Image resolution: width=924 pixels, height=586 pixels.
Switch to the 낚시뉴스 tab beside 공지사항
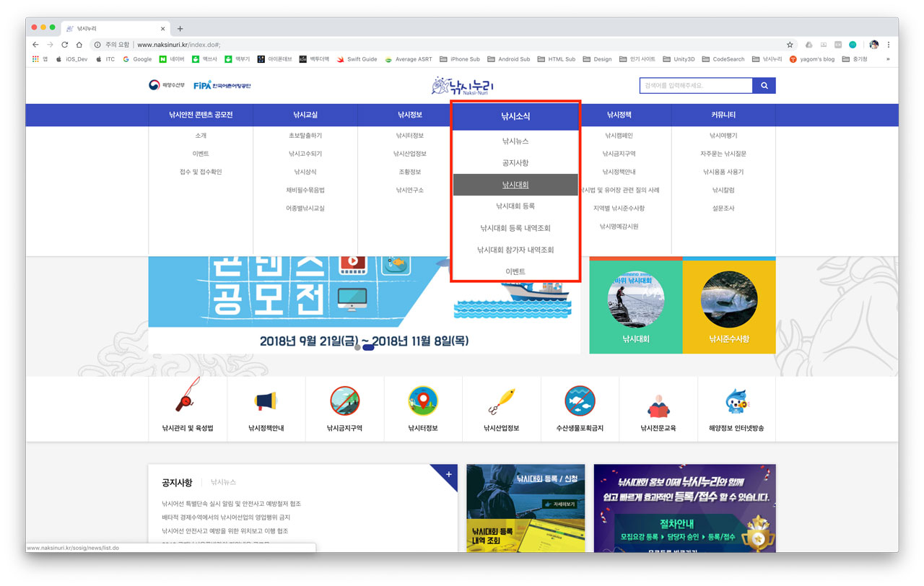223,482
